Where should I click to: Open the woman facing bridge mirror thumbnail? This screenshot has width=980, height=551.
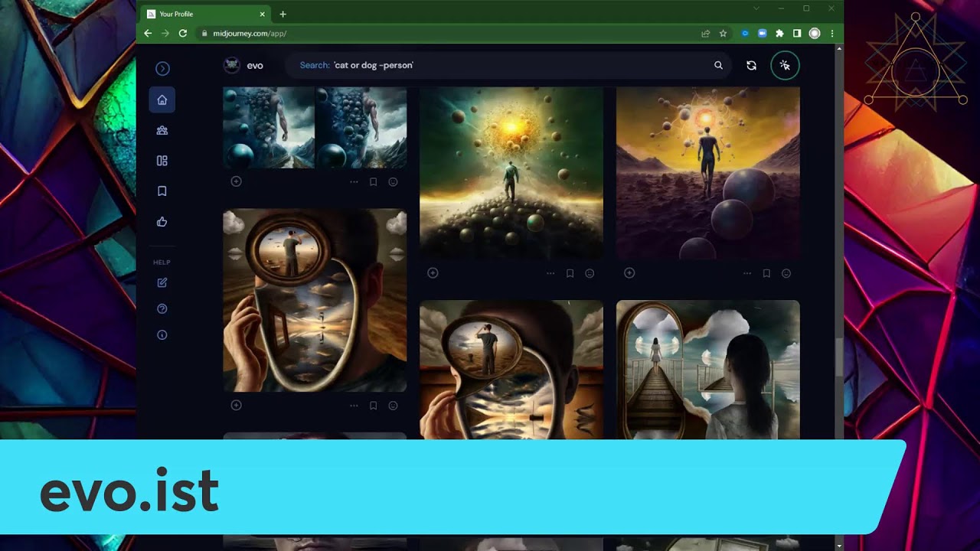[x=708, y=370]
